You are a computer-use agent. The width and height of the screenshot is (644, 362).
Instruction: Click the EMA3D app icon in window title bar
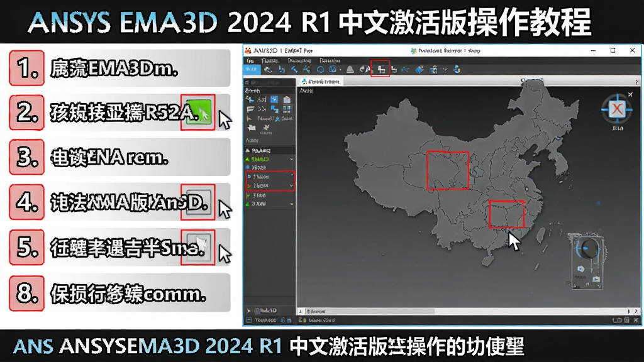pyautogui.click(x=248, y=50)
